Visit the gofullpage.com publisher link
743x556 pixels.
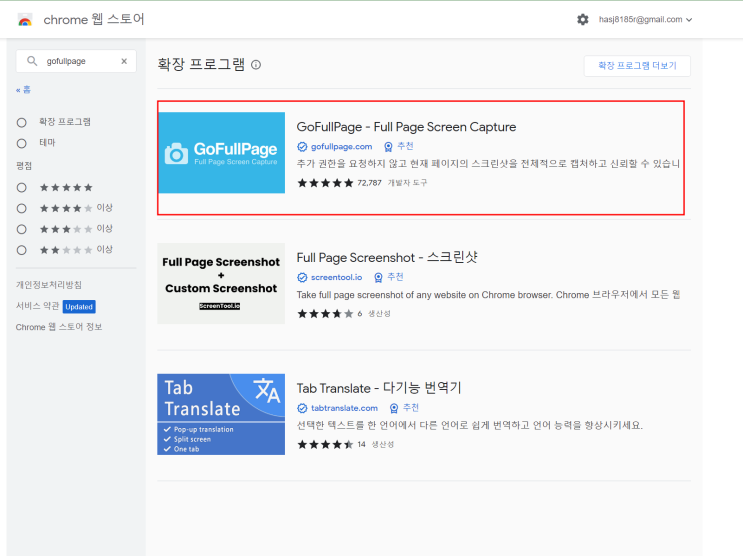pyautogui.click(x=341, y=146)
